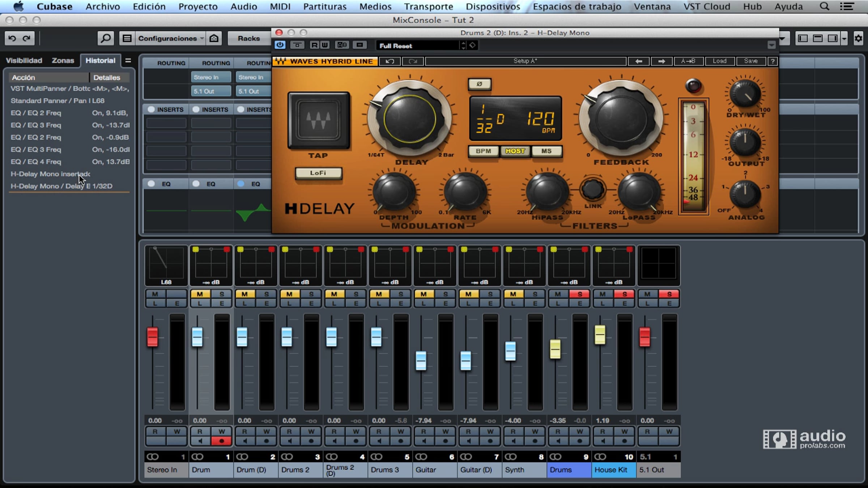Toggle HOST tempo sync mode
This screenshot has height=488, width=868.
tap(515, 151)
